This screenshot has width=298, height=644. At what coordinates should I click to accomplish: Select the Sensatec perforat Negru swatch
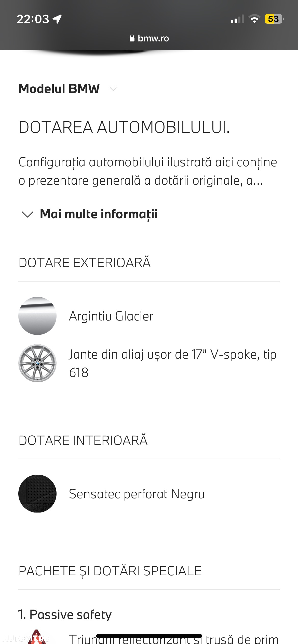click(37, 494)
